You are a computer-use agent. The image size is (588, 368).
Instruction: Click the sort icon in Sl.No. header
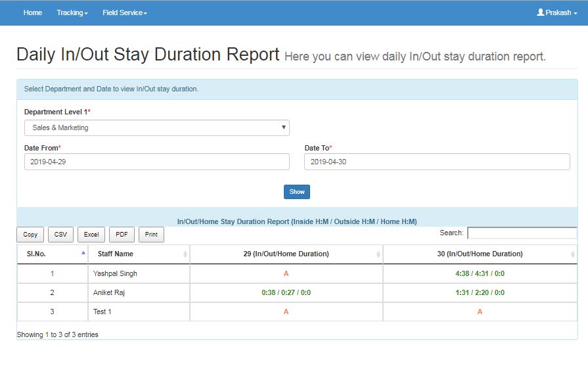[x=83, y=254]
